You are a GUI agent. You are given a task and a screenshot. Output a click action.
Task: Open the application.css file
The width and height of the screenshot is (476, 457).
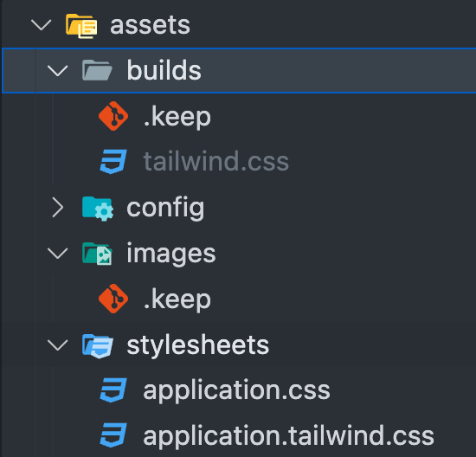pos(236,390)
